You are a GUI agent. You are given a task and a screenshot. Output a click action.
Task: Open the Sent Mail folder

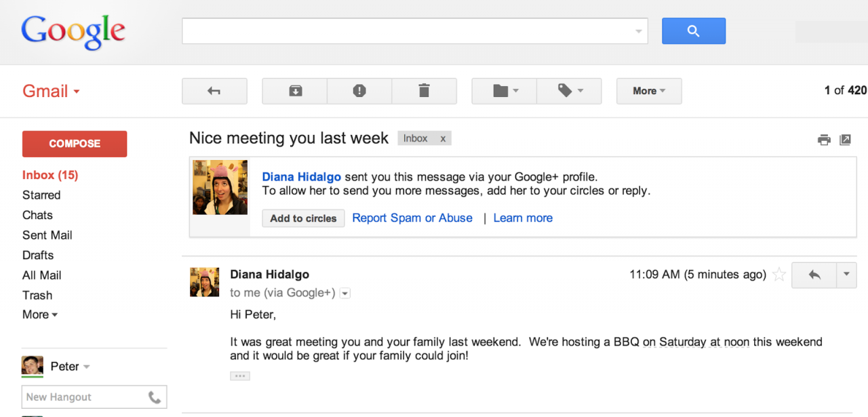click(x=47, y=235)
